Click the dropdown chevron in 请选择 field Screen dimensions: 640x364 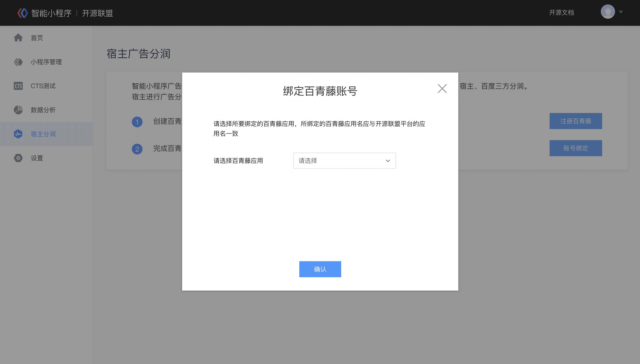point(388,161)
